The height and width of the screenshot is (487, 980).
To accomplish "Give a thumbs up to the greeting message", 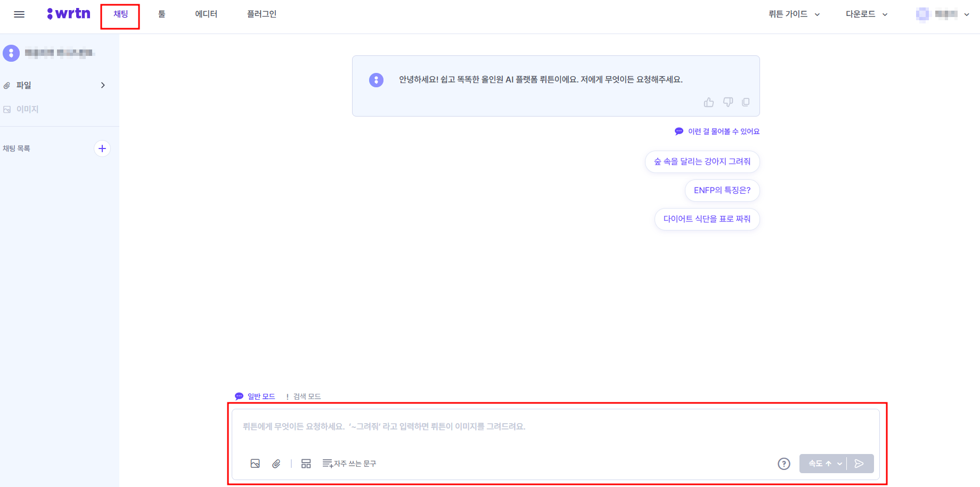I will pyautogui.click(x=708, y=102).
